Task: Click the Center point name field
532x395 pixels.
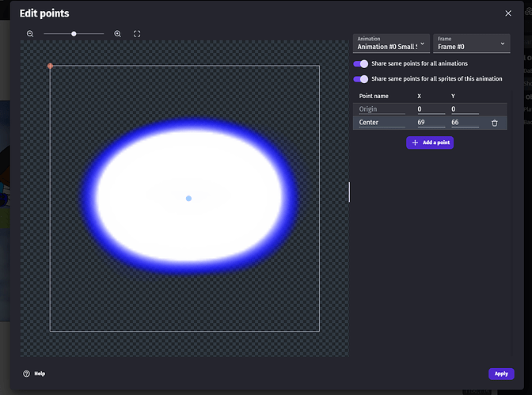Action: (x=382, y=123)
